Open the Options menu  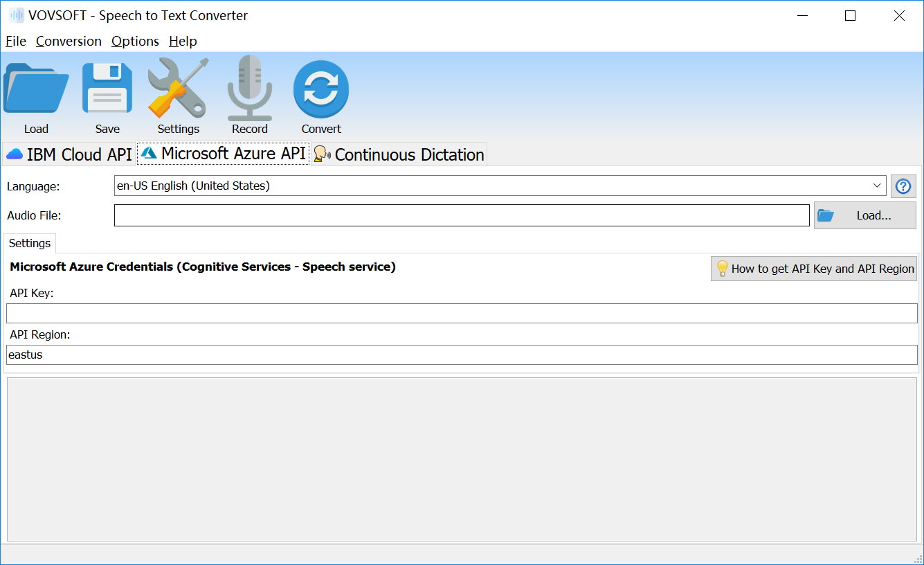[x=135, y=41]
